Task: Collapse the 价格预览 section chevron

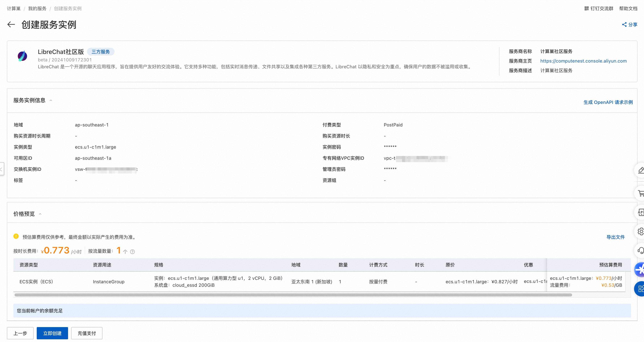Action: (40, 214)
